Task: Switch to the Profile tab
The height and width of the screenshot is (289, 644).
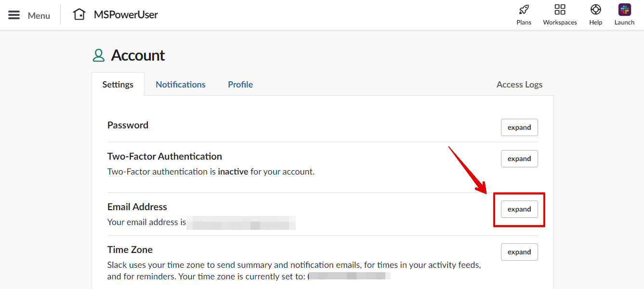Action: tap(240, 85)
